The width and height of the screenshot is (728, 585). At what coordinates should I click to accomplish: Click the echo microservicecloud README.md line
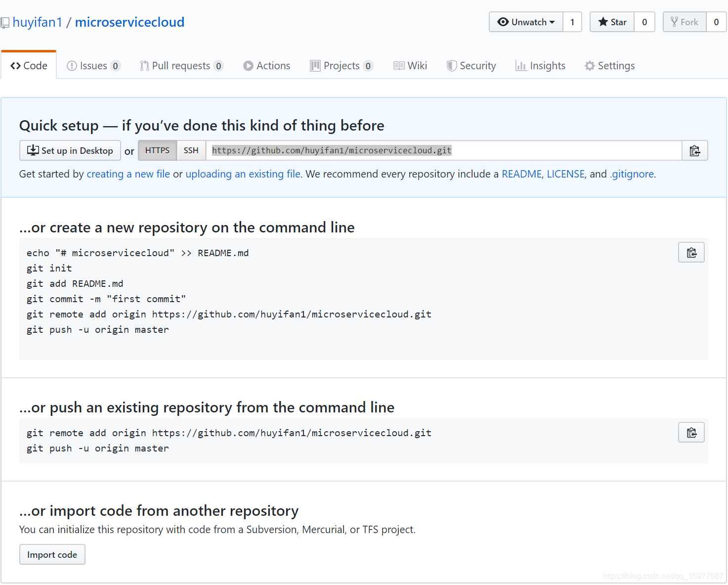pyautogui.click(x=138, y=253)
